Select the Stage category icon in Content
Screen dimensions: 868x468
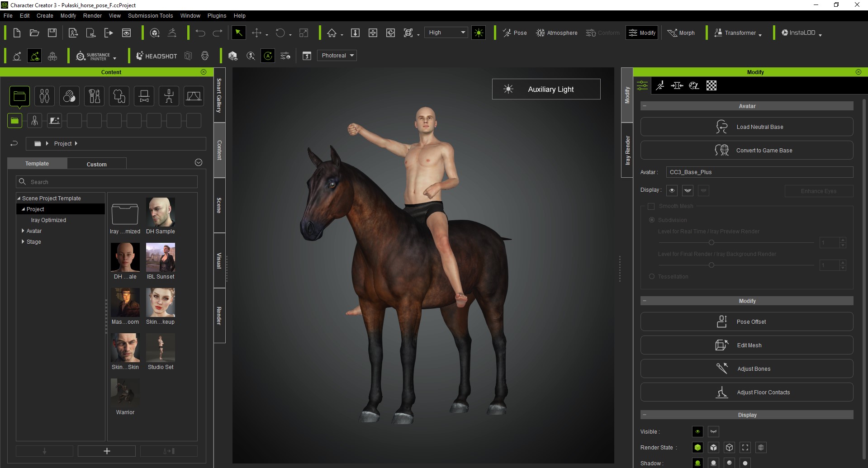click(x=194, y=96)
